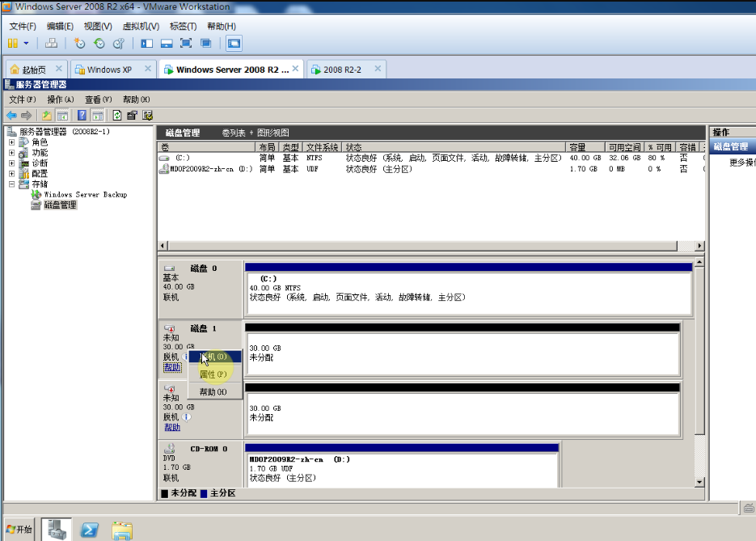Enter VMware full screen mode
This screenshot has height=541, width=756.
[x=186, y=44]
